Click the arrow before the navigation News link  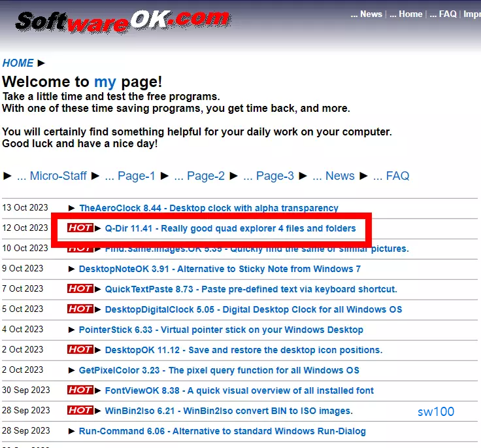[x=303, y=176]
